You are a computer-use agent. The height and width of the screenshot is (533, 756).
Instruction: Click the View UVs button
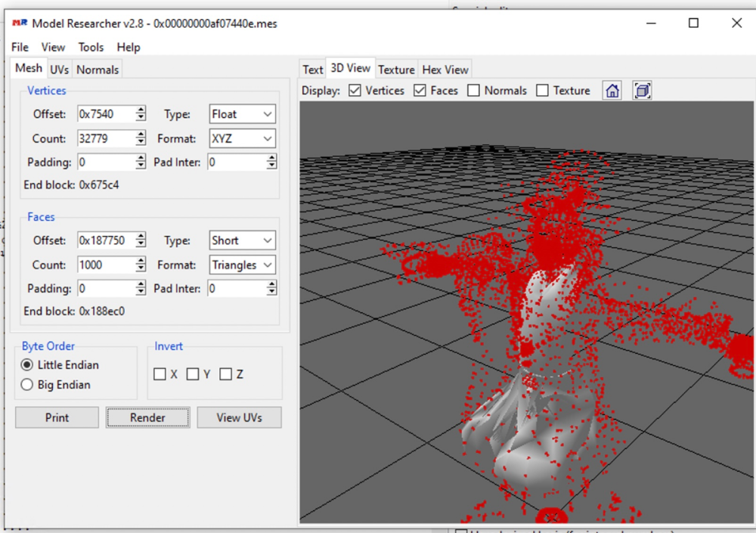click(239, 417)
